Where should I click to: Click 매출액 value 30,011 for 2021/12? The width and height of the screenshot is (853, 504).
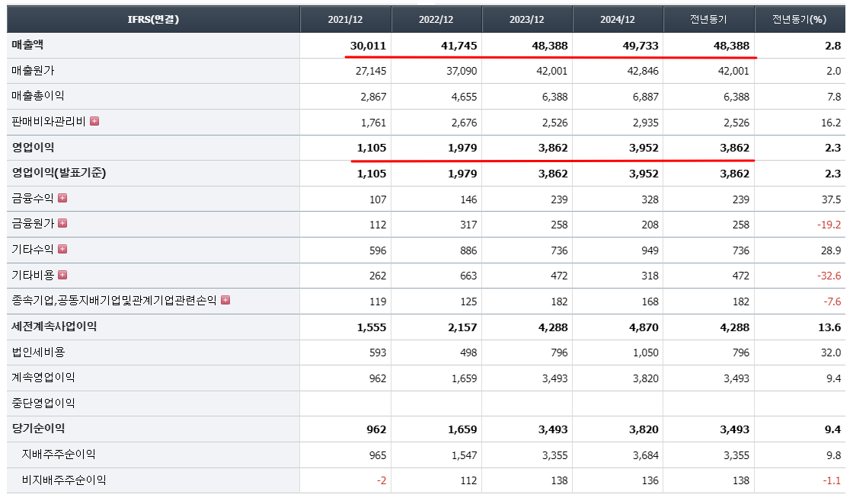pyautogui.click(x=369, y=46)
